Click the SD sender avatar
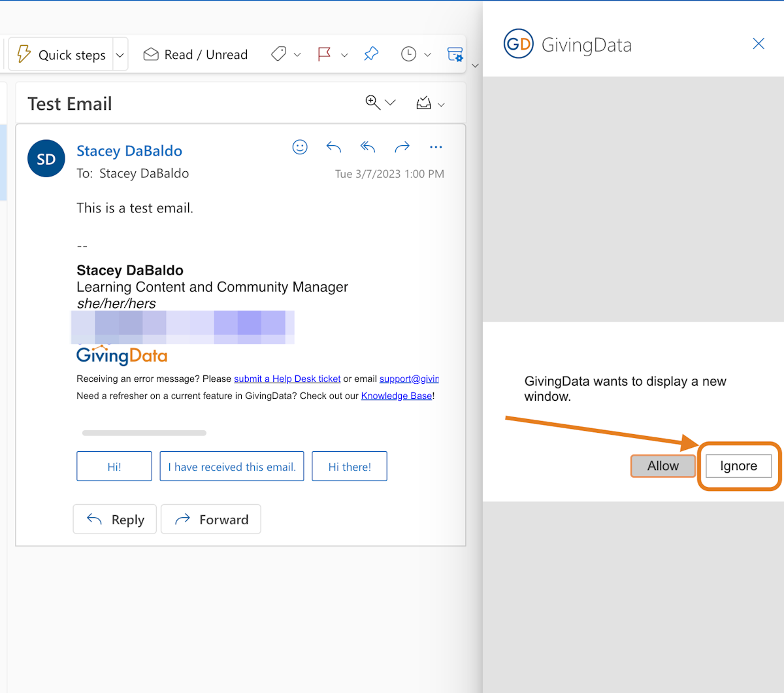 [x=46, y=159]
